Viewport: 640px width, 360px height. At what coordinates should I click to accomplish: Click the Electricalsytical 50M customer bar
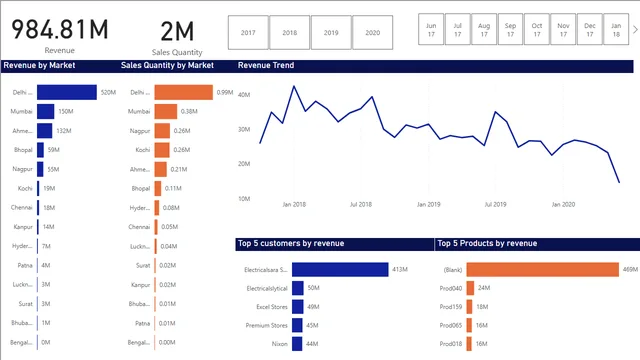click(x=298, y=288)
